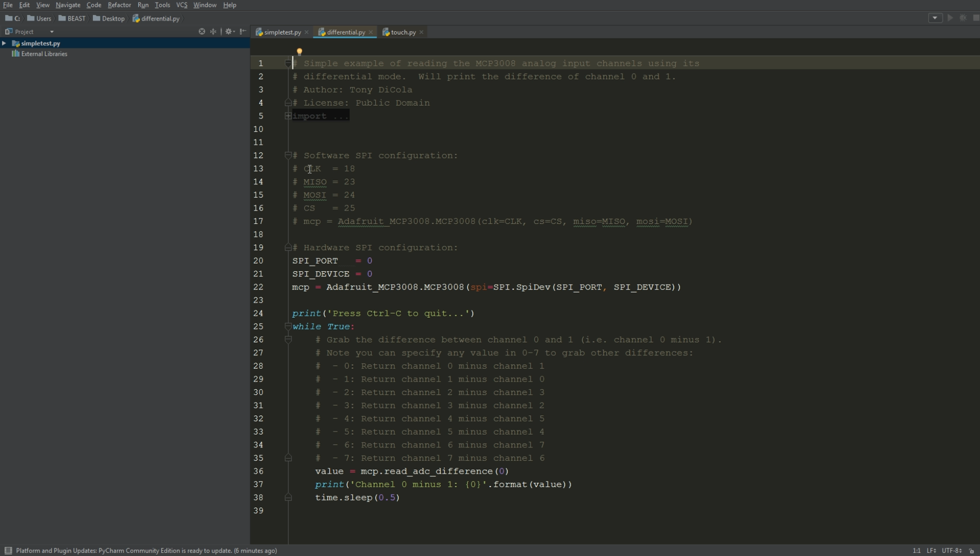Click the Debug bug icon
Screen dimensions: 980x556
click(x=963, y=18)
